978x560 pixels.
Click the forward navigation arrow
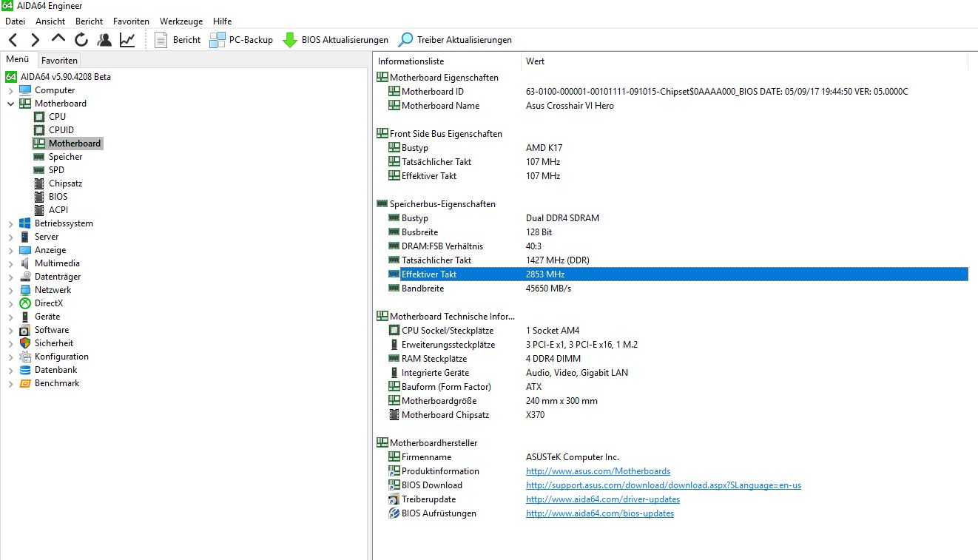point(36,40)
